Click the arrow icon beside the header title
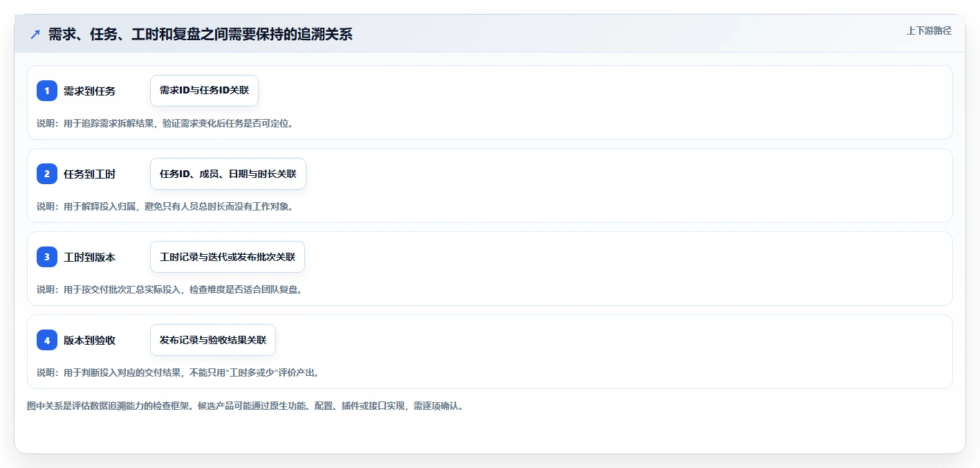The width and height of the screenshot is (980, 468). click(35, 34)
